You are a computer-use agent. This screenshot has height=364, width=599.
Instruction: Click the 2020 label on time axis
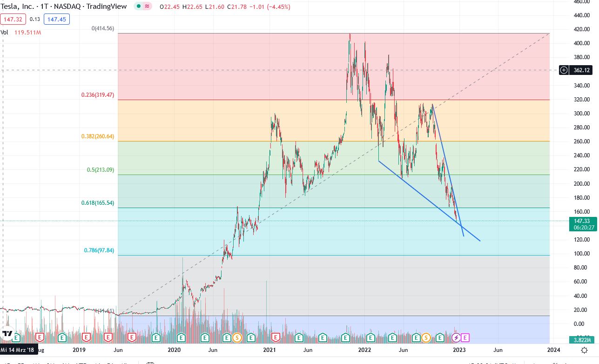(x=174, y=350)
